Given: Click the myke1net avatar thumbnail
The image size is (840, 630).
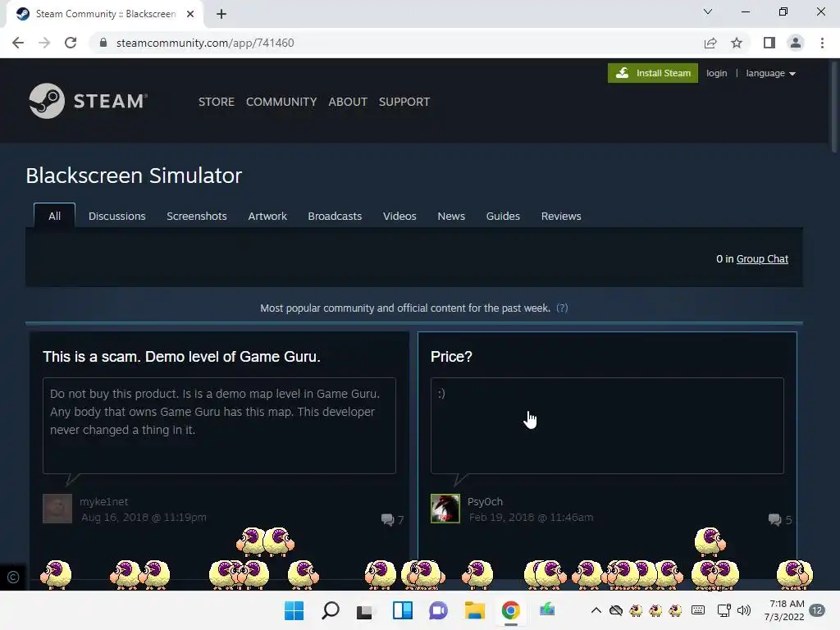Looking at the screenshot, I should pyautogui.click(x=57, y=509).
